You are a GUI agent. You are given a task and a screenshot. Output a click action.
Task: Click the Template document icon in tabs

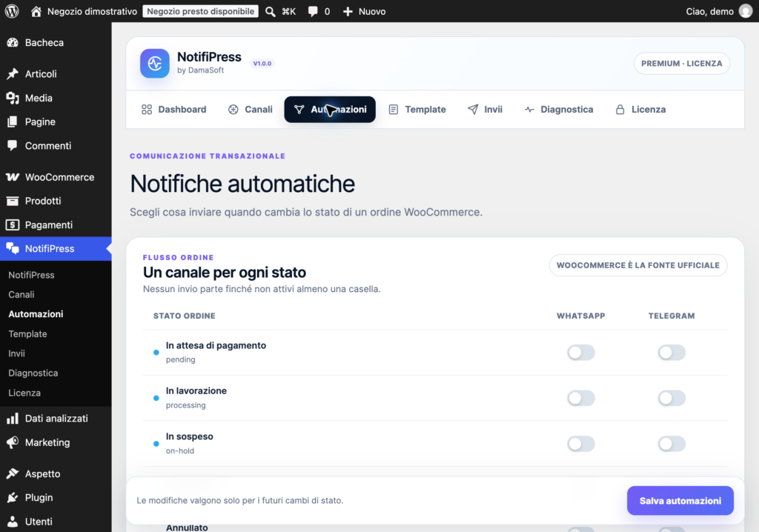pyautogui.click(x=394, y=110)
